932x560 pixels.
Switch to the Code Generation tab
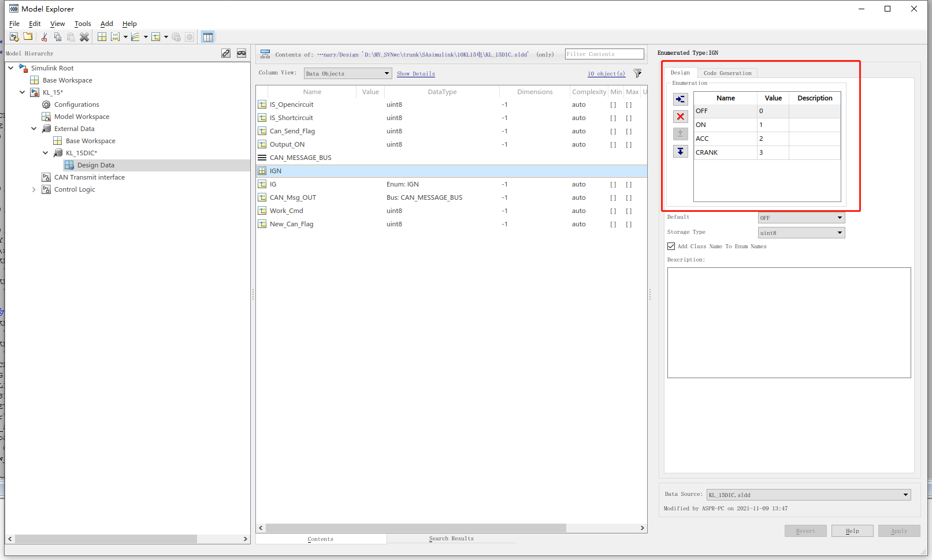(x=727, y=73)
